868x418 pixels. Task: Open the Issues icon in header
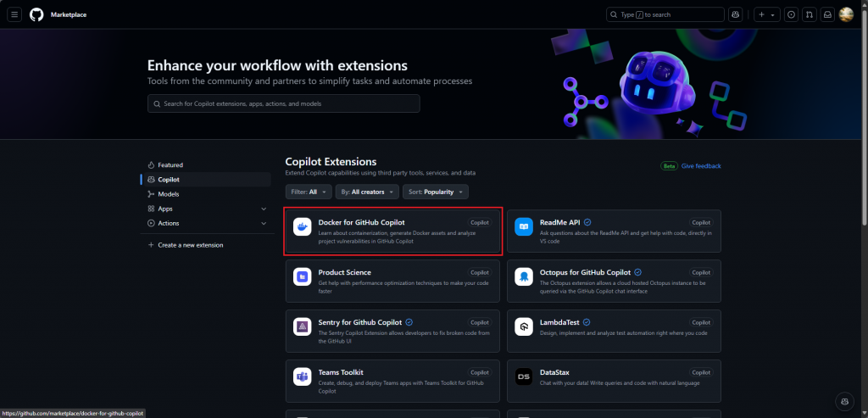click(x=792, y=14)
